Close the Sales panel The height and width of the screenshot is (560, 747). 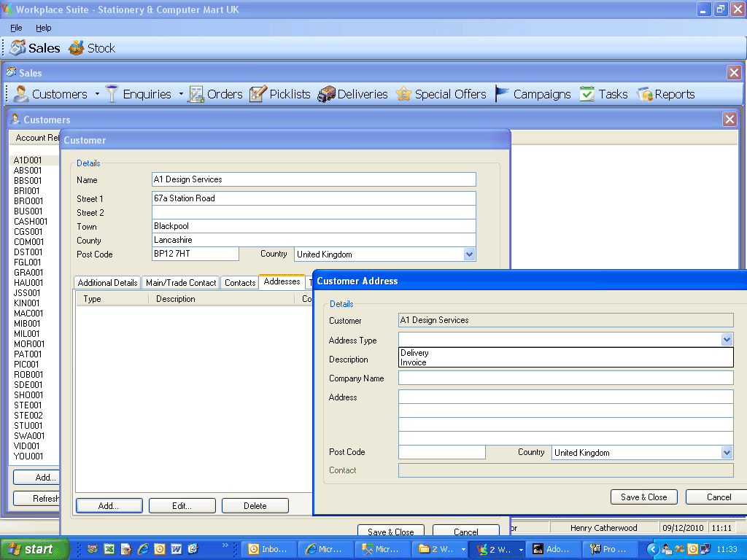click(734, 73)
